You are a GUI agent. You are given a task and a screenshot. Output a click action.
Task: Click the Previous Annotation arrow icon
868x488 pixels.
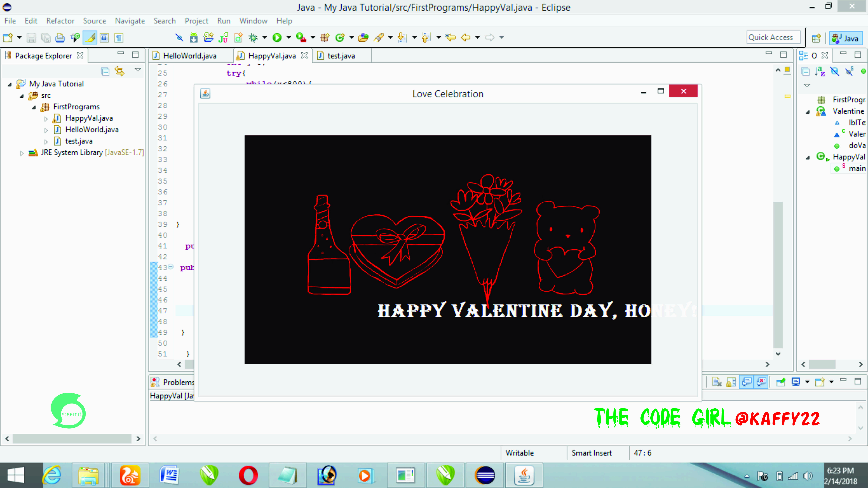pyautogui.click(x=426, y=37)
